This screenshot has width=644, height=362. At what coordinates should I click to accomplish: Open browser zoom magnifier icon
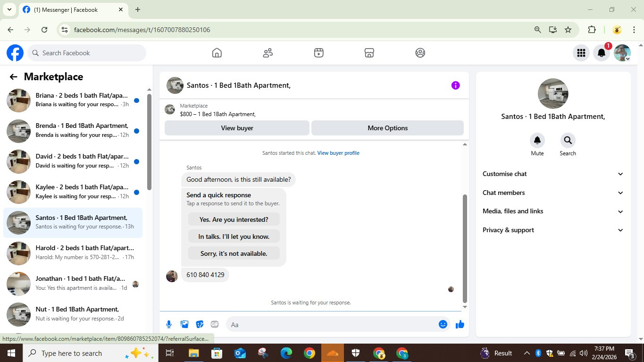[x=538, y=30]
